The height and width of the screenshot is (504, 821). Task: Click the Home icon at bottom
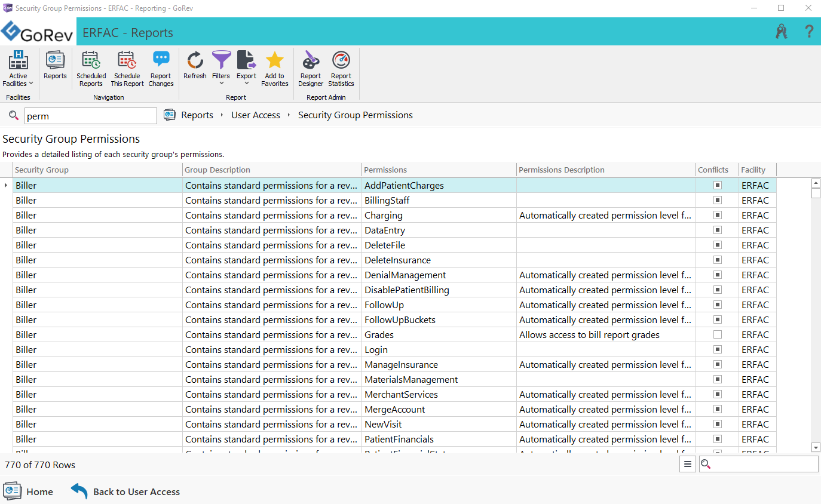click(12, 491)
